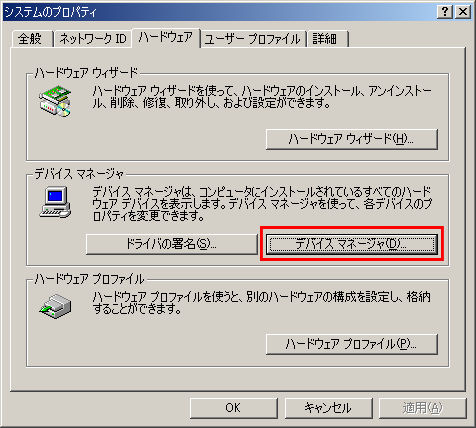Click the Device Manager computer icon
476x428 pixels.
tap(55, 202)
